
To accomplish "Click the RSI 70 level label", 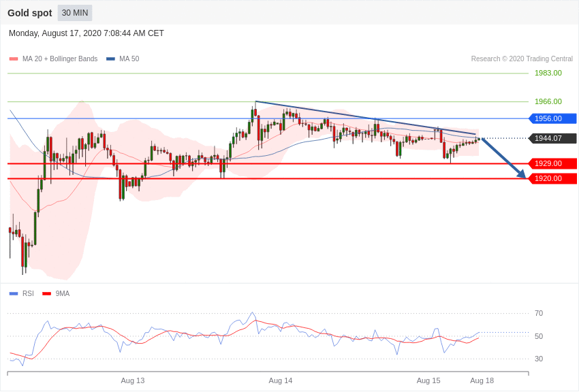I will click(x=539, y=314).
